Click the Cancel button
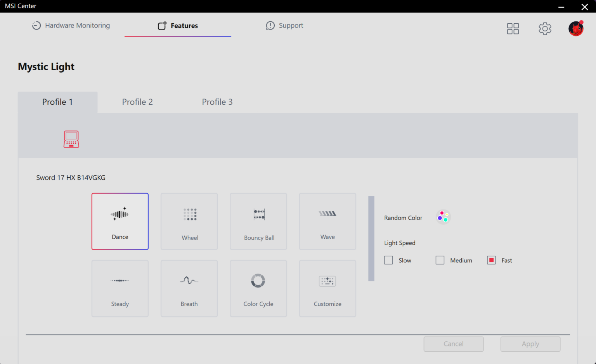596x364 pixels. coord(453,344)
